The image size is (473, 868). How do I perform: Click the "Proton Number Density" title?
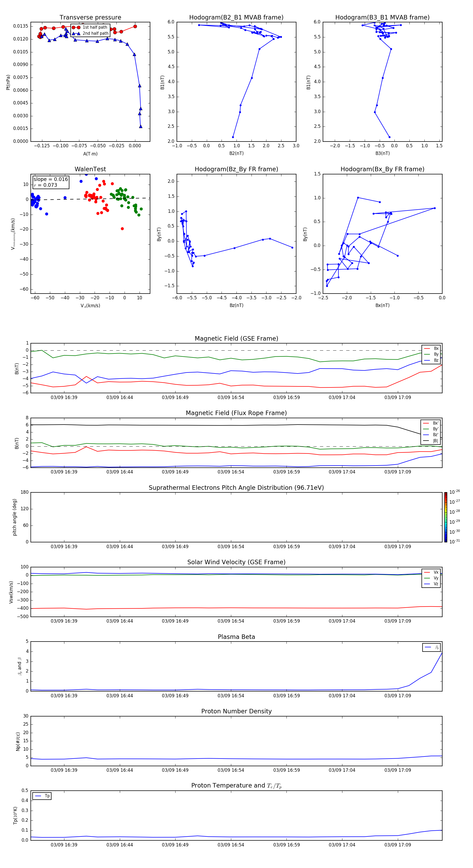(x=236, y=711)
